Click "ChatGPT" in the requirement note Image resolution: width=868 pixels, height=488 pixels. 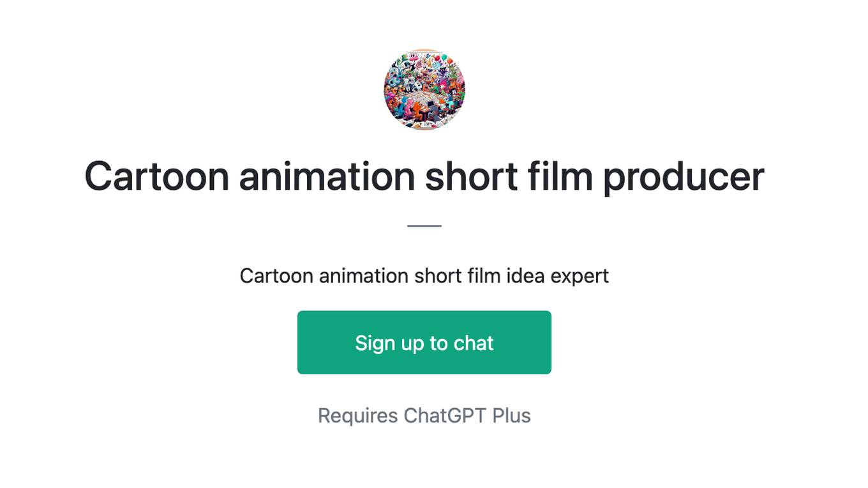[445, 416]
